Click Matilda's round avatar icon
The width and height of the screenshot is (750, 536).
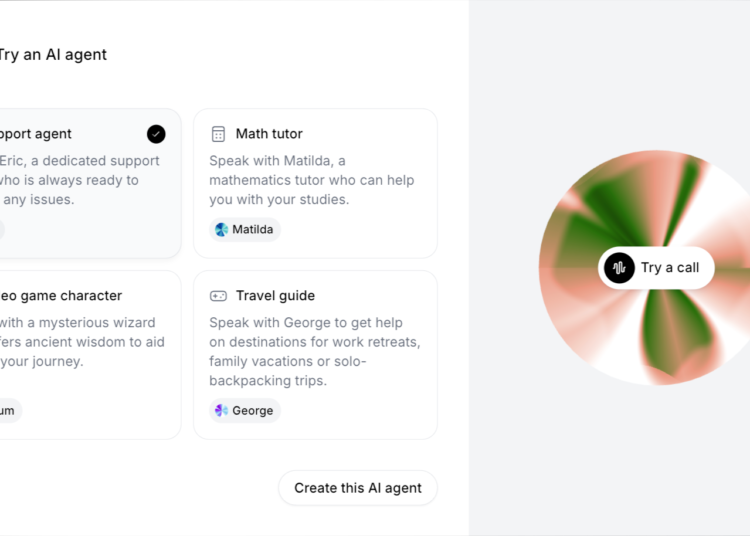click(x=222, y=230)
